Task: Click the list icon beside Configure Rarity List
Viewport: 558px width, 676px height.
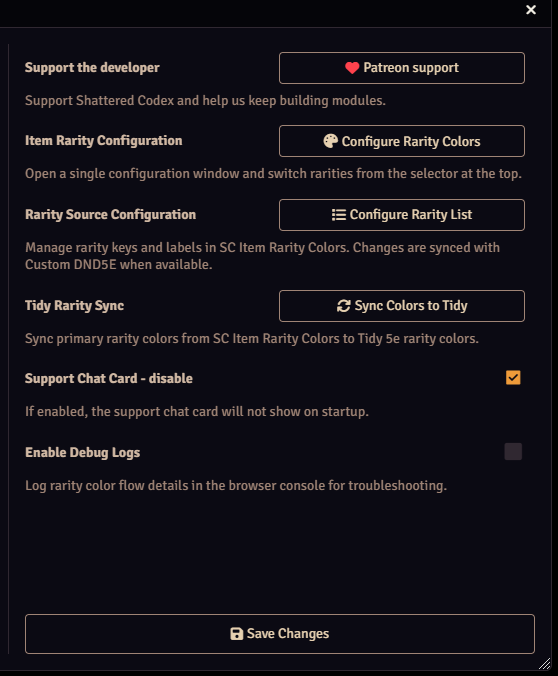Action: pyautogui.click(x=339, y=215)
